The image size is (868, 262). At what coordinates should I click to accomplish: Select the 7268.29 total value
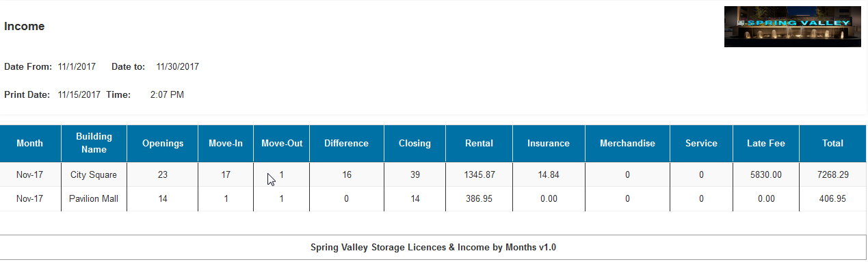[x=833, y=175]
